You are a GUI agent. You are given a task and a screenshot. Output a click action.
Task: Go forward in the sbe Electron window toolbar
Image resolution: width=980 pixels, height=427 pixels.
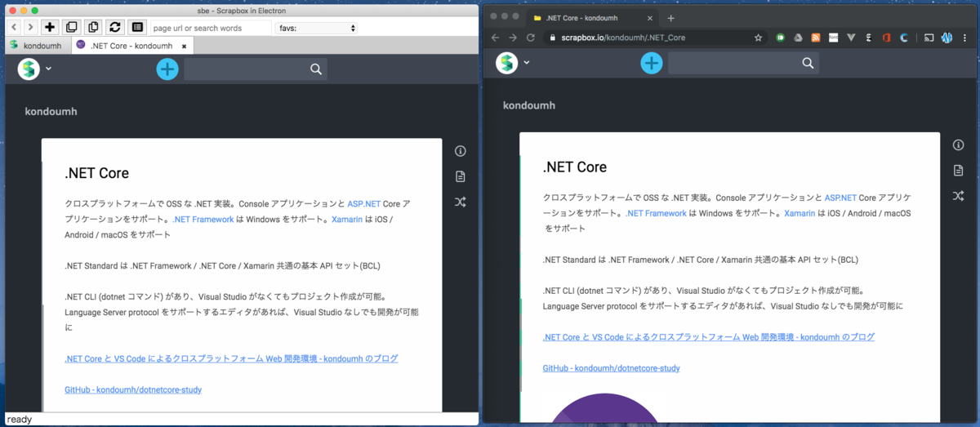[x=30, y=28]
